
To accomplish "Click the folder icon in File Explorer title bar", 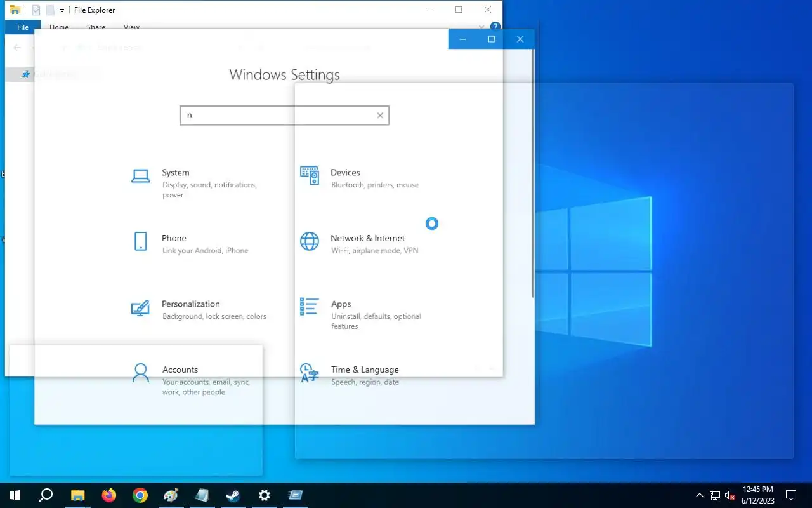I will point(15,10).
